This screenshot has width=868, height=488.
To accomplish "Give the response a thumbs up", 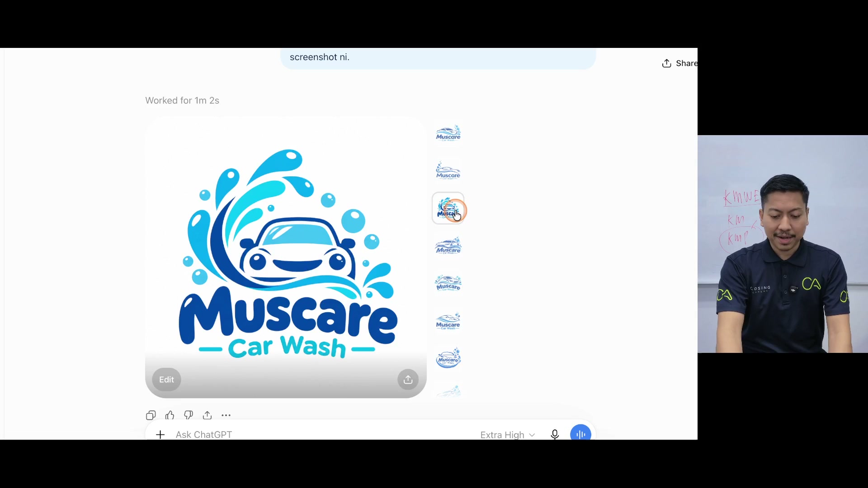I will coord(170,415).
